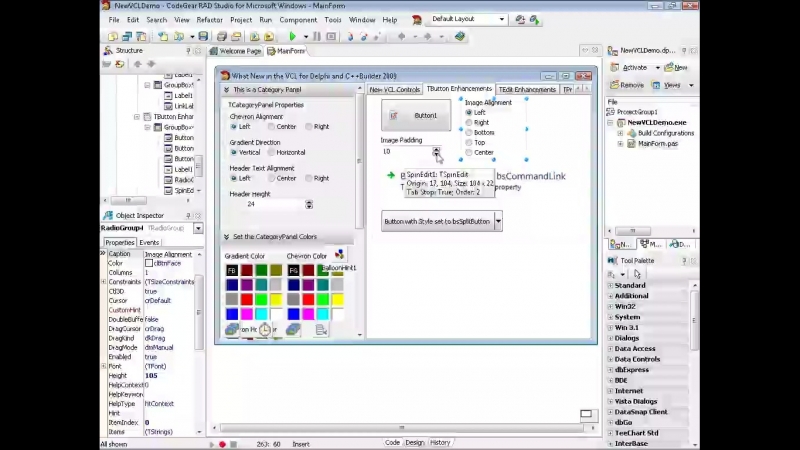Screen dimensions: 800x450
Task: Click the Structure panel down arrow icon
Action: point(151,64)
